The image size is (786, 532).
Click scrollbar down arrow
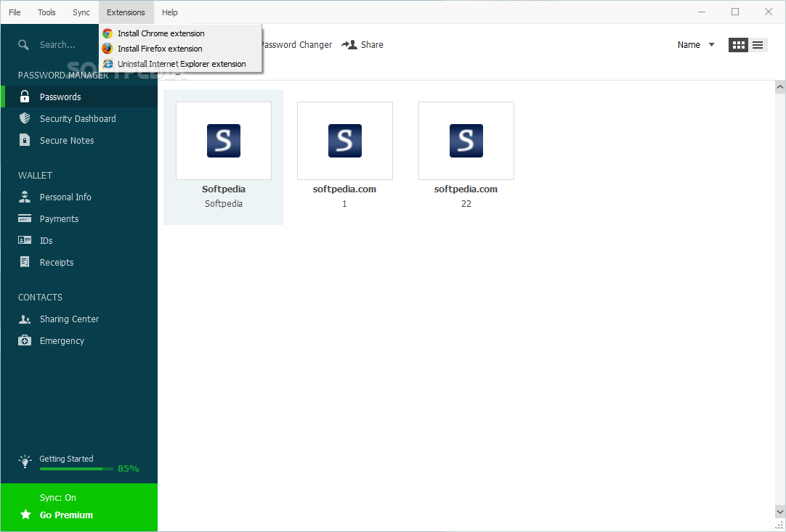pyautogui.click(x=779, y=512)
